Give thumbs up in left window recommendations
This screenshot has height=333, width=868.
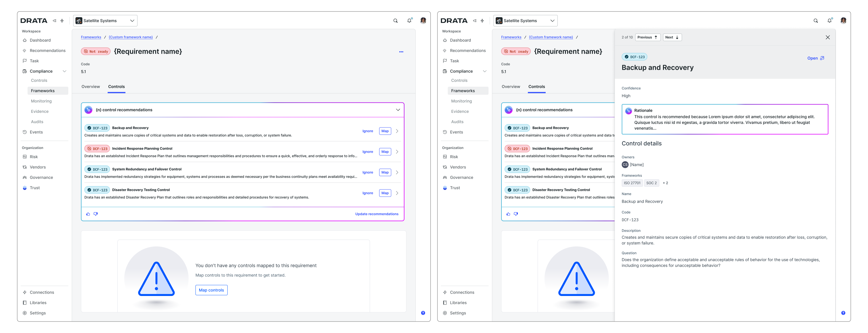(88, 214)
